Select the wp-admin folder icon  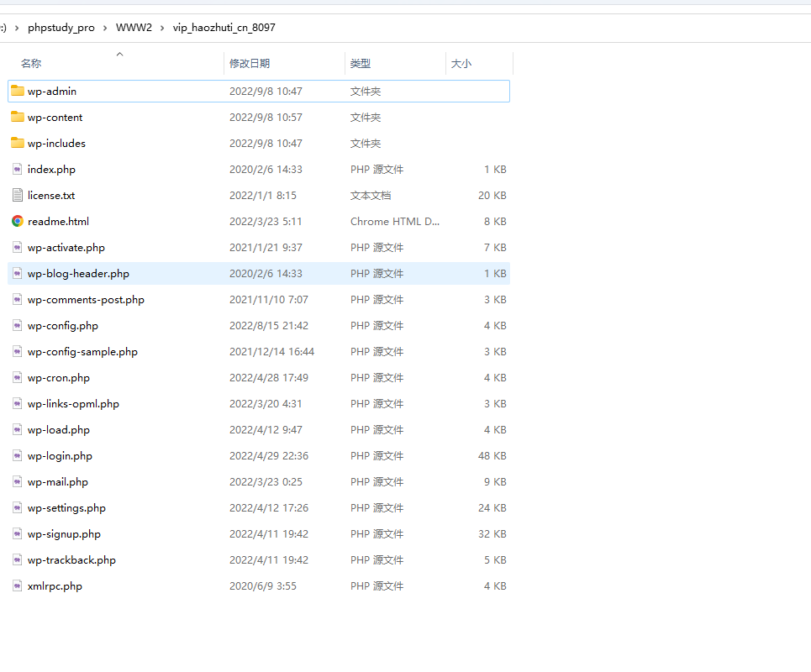(18, 91)
